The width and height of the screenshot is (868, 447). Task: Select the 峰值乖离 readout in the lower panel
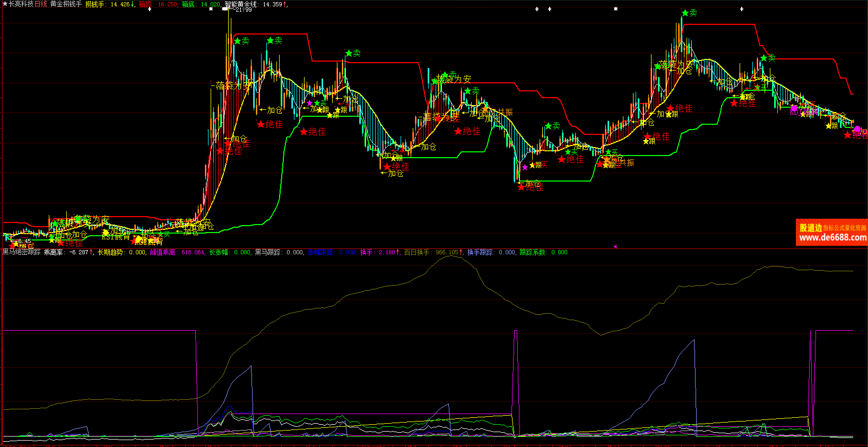click(163, 252)
